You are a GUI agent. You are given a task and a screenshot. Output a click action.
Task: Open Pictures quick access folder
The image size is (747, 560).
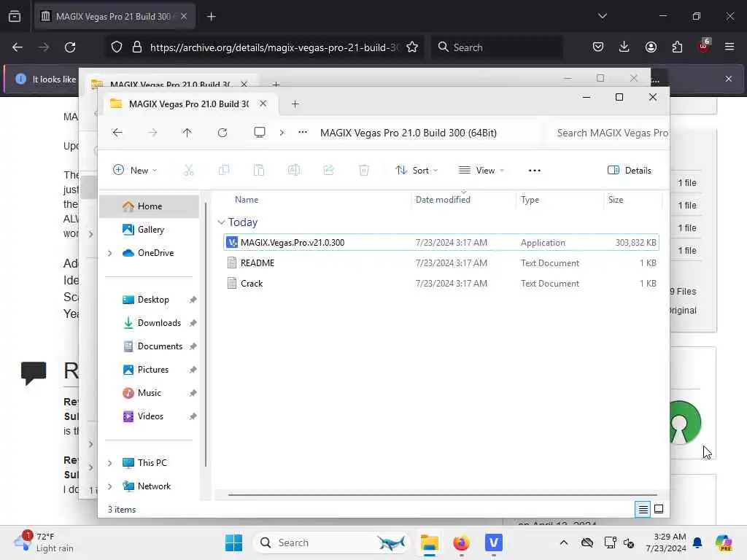coord(149,370)
